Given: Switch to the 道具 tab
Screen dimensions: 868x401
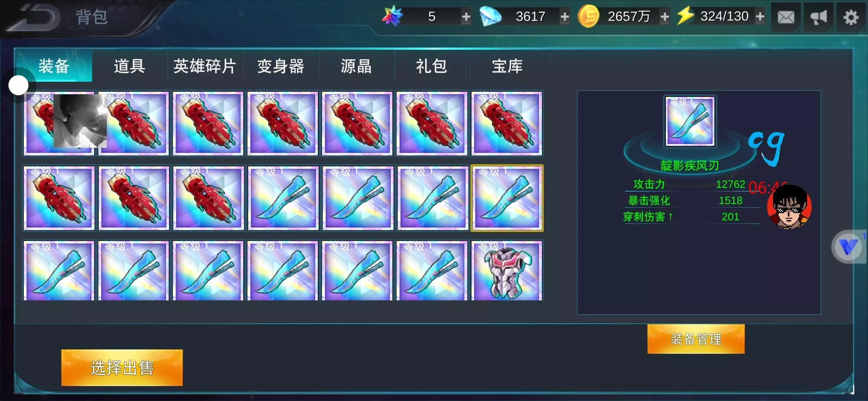Looking at the screenshot, I should [x=129, y=66].
